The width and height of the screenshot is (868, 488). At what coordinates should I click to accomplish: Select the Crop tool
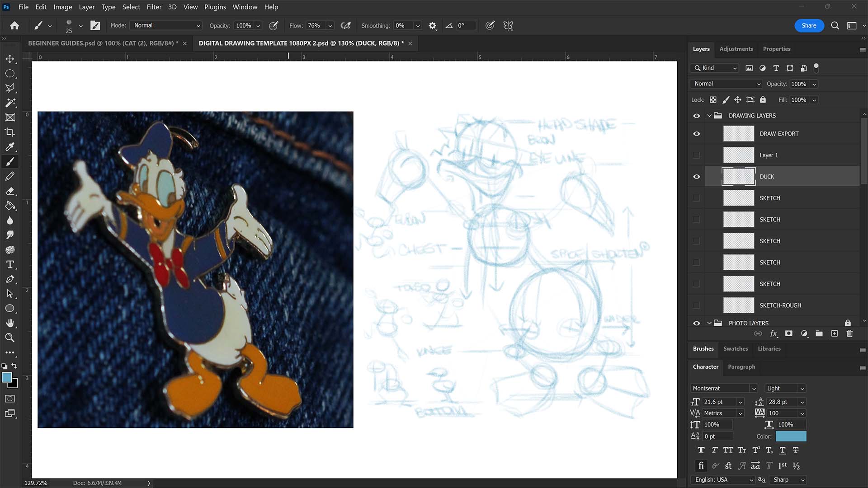[10, 132]
